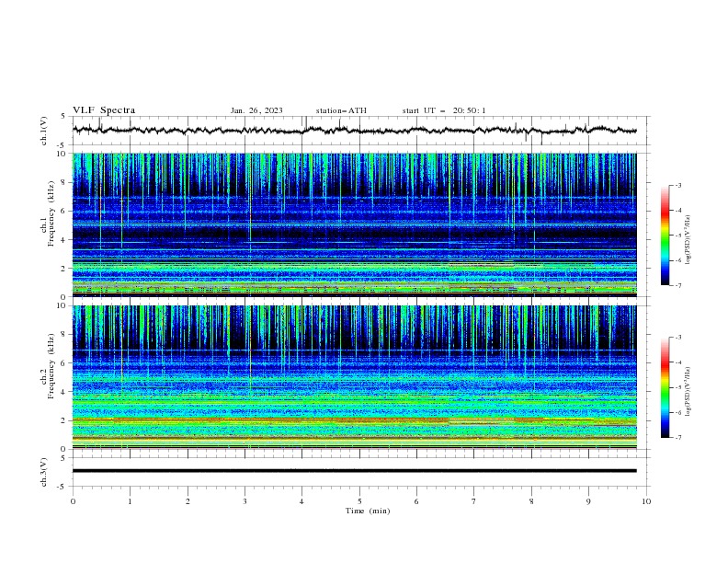Click the "-7" label on ch.2 color bar
The width and height of the screenshot is (728, 563).
click(x=678, y=438)
